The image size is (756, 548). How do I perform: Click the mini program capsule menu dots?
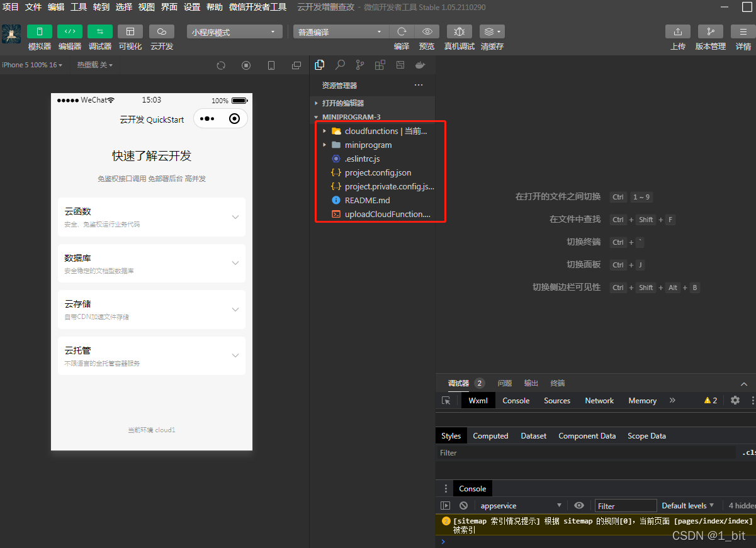tap(208, 118)
